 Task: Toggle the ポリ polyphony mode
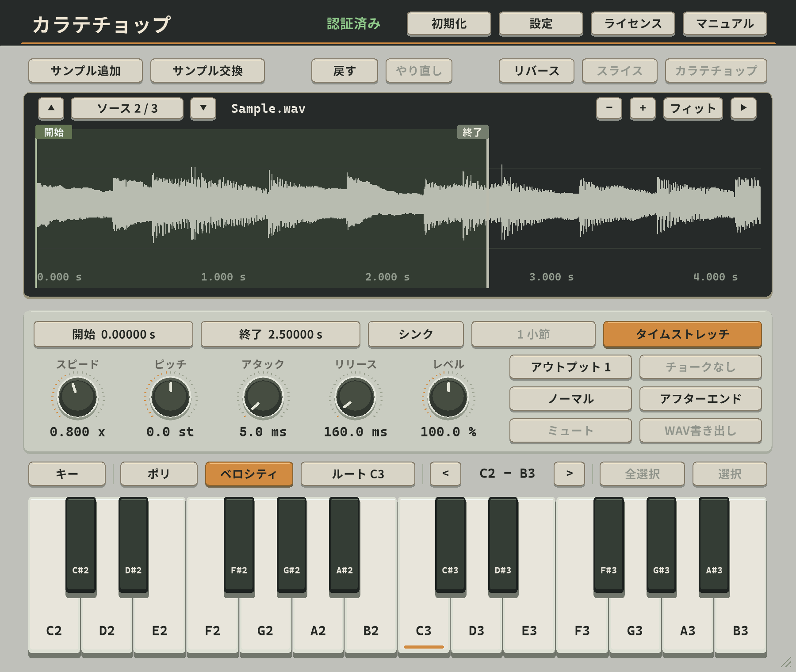[x=159, y=474]
